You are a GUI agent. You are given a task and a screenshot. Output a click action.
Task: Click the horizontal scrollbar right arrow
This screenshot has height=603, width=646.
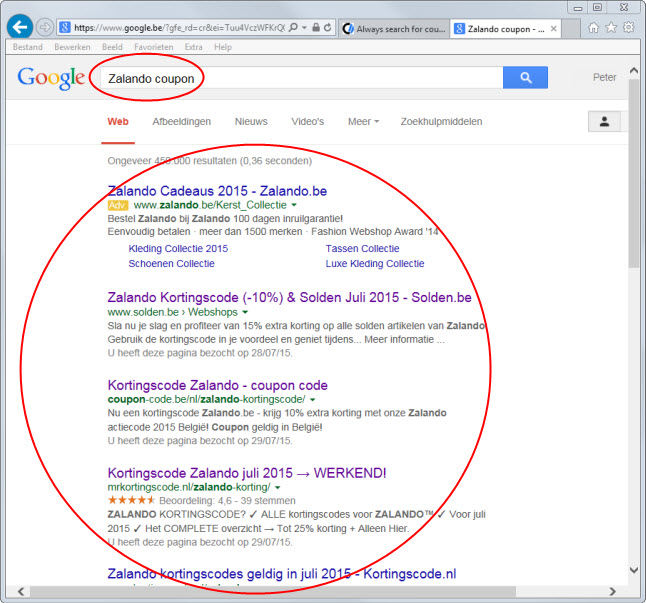[613, 592]
